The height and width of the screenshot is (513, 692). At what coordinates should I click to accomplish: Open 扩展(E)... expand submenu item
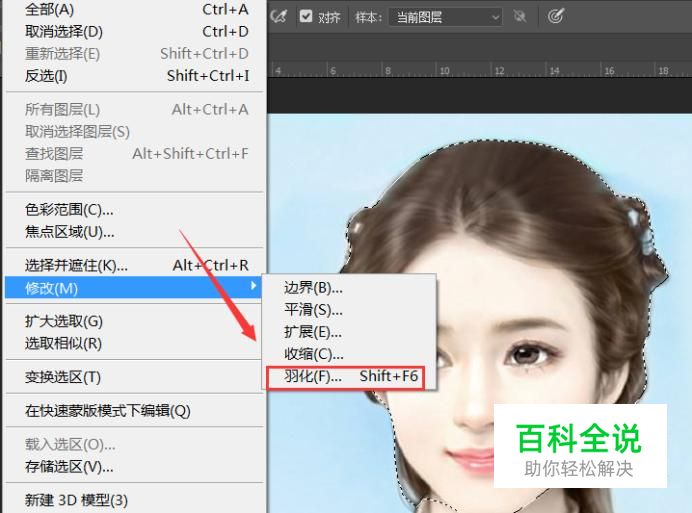click(349, 332)
